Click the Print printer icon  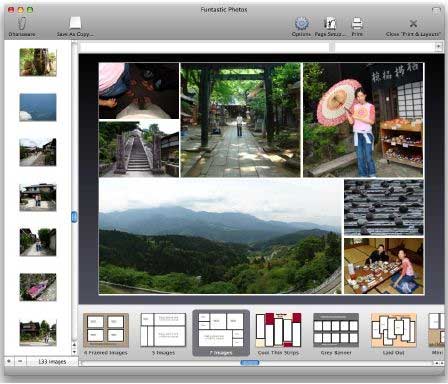[x=357, y=24]
